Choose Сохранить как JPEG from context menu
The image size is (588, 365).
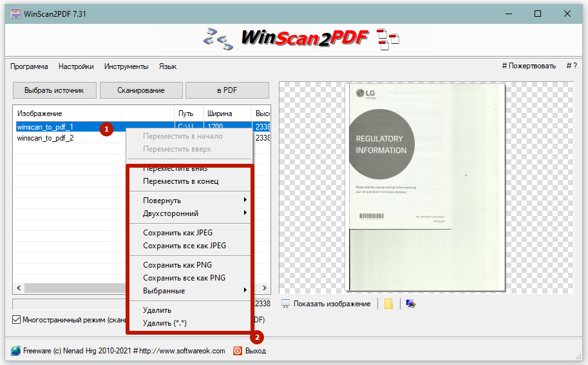coord(177,233)
